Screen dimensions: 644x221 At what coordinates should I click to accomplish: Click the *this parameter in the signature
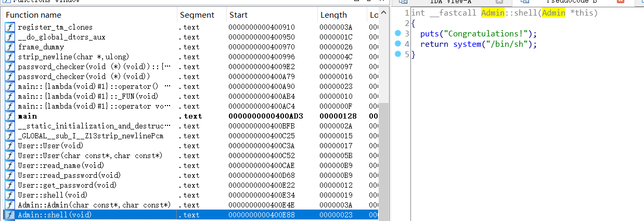[x=582, y=13]
